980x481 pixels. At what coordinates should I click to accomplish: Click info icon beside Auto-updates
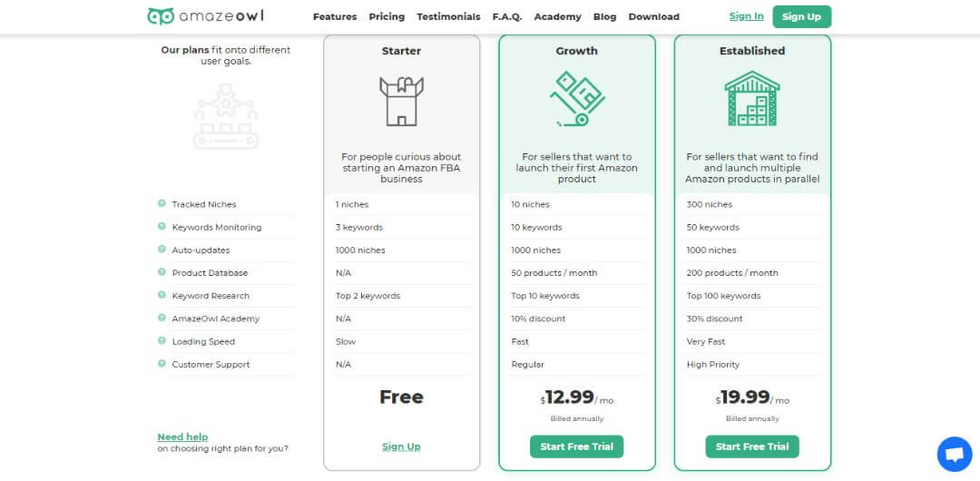click(162, 249)
